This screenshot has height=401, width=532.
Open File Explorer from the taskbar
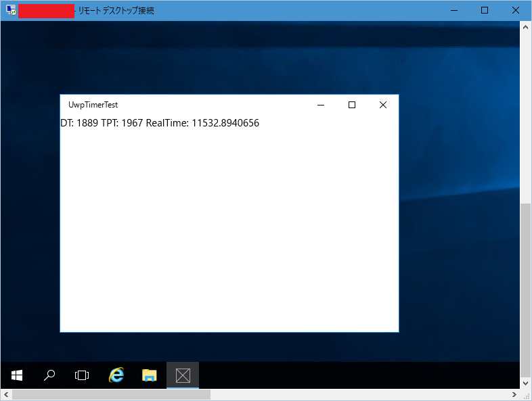150,375
